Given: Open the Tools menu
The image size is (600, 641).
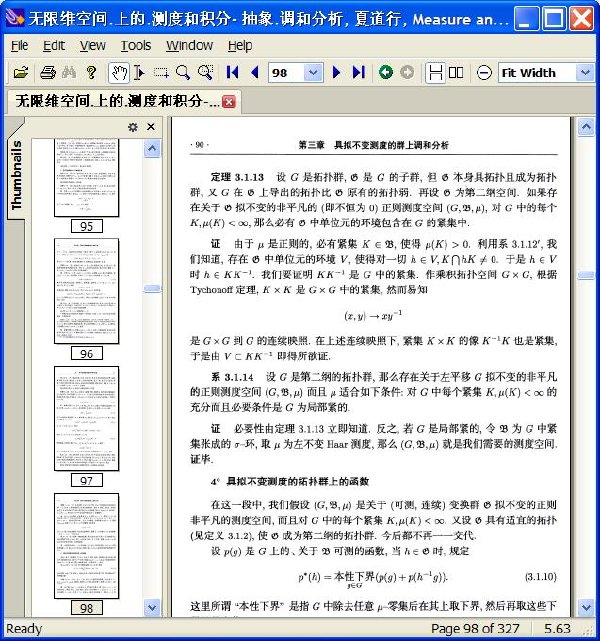Looking at the screenshot, I should (x=136, y=46).
